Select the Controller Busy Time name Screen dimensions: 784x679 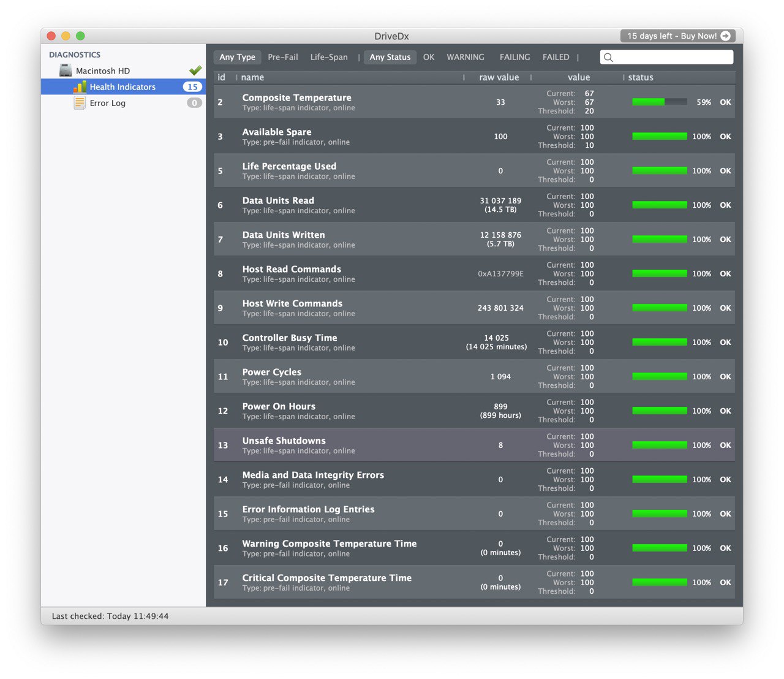[x=290, y=338]
